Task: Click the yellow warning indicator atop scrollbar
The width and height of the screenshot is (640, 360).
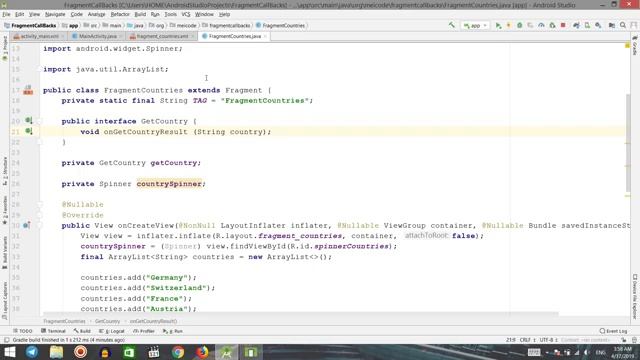Action: (x=627, y=45)
